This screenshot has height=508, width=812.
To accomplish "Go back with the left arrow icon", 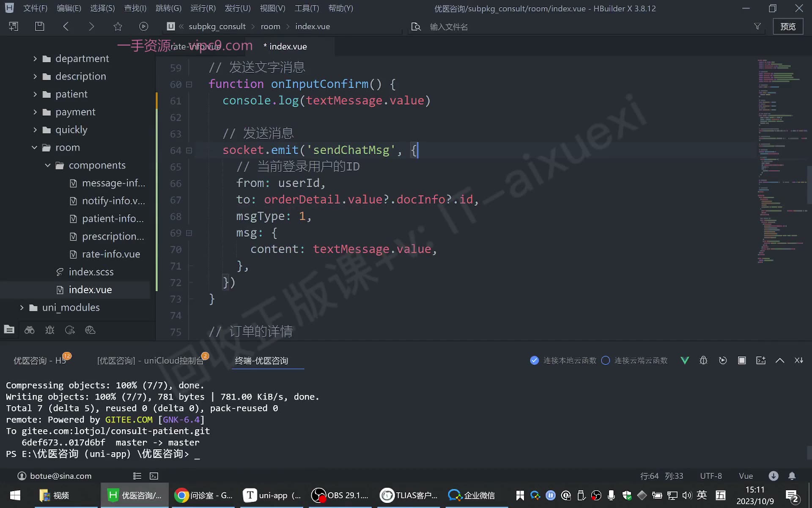I will 66,26.
